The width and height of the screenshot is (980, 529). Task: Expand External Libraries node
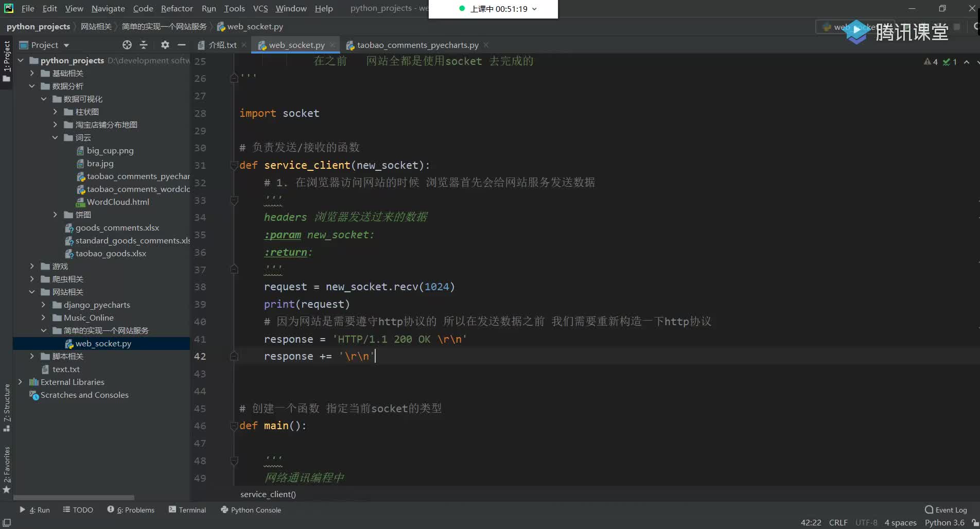pos(21,382)
